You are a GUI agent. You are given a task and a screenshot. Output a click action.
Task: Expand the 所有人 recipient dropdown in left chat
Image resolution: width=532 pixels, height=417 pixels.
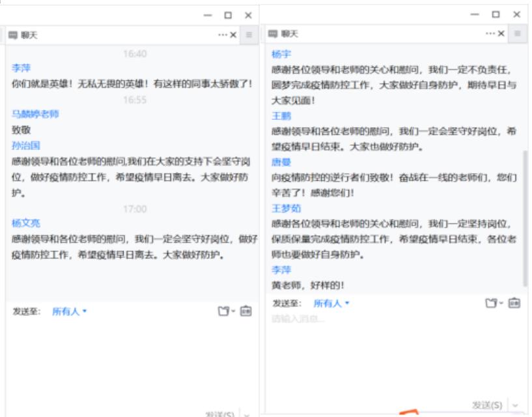click(69, 311)
